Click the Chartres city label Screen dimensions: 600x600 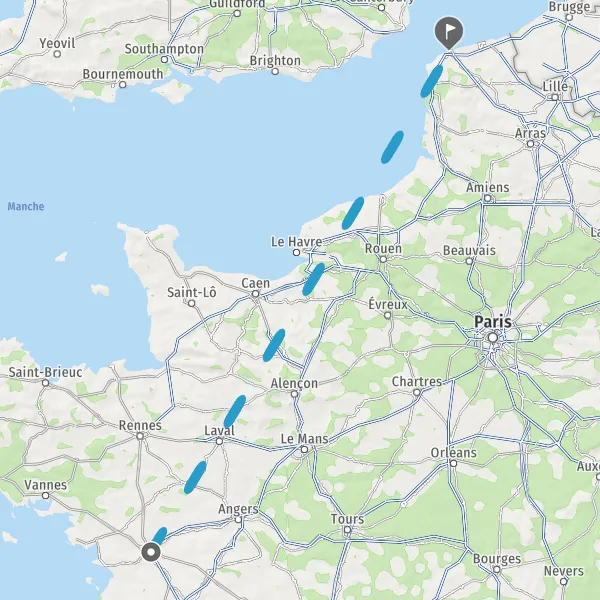[x=417, y=382]
